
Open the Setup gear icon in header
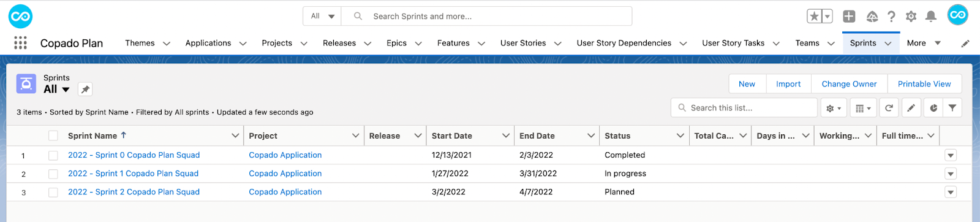[x=911, y=17]
